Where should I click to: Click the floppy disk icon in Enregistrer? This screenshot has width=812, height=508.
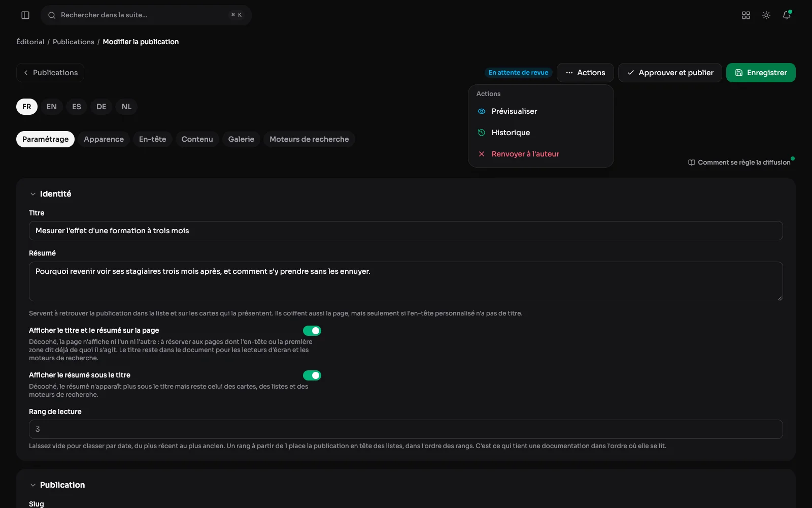pos(739,73)
